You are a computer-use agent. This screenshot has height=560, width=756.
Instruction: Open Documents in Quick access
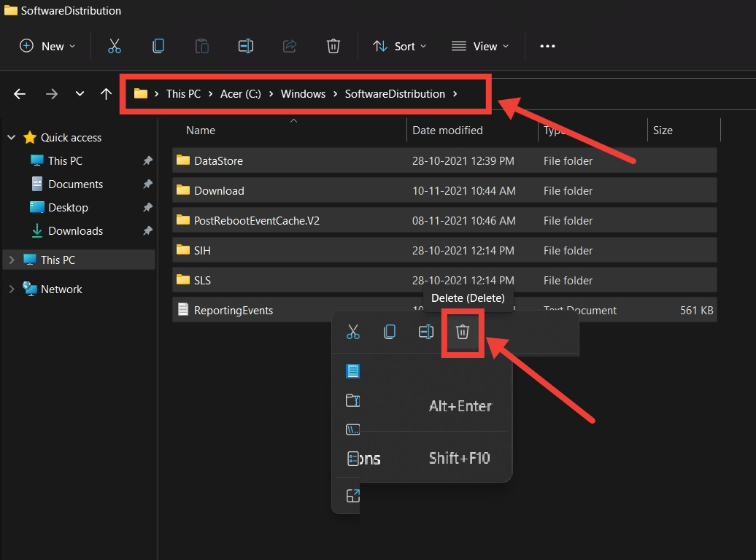click(x=75, y=184)
